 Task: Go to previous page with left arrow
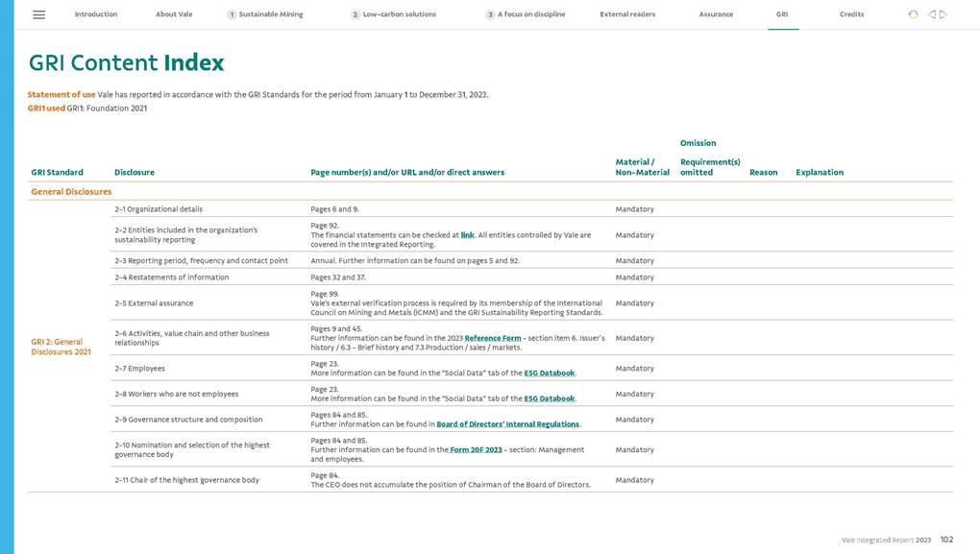931,14
